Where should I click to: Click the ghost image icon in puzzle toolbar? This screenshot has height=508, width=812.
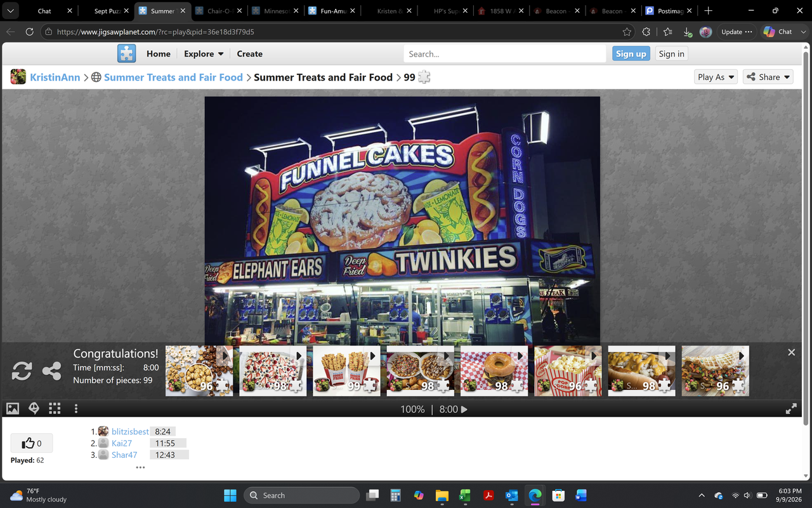click(34, 409)
